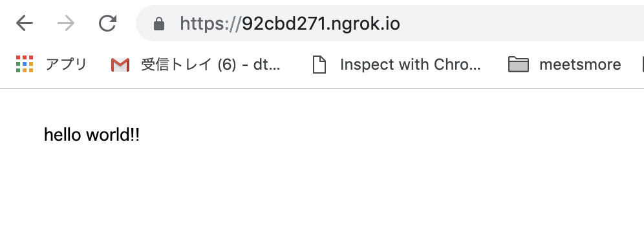The width and height of the screenshot is (644, 244).
Task: Click the https:// prefix in the URL
Action: click(210, 24)
